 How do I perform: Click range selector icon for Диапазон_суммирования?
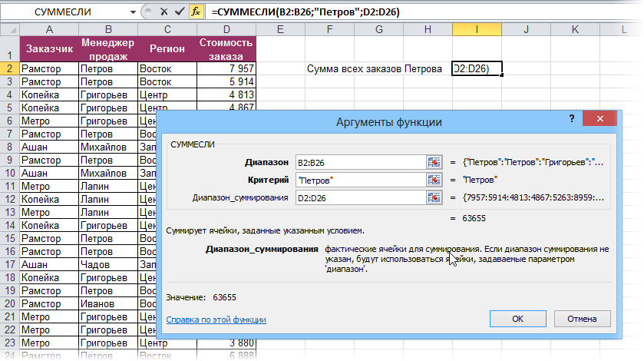435,197
